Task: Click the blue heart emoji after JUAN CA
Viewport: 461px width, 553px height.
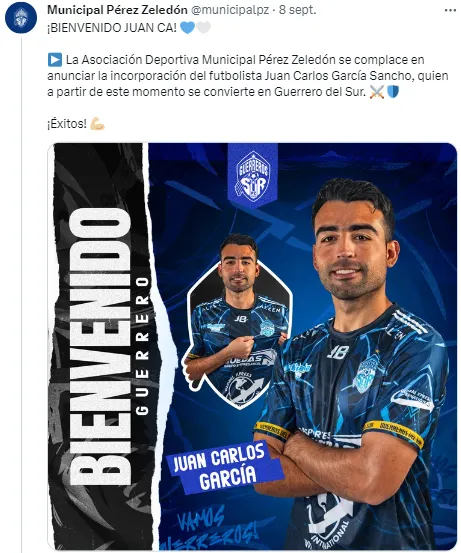Action: point(187,27)
